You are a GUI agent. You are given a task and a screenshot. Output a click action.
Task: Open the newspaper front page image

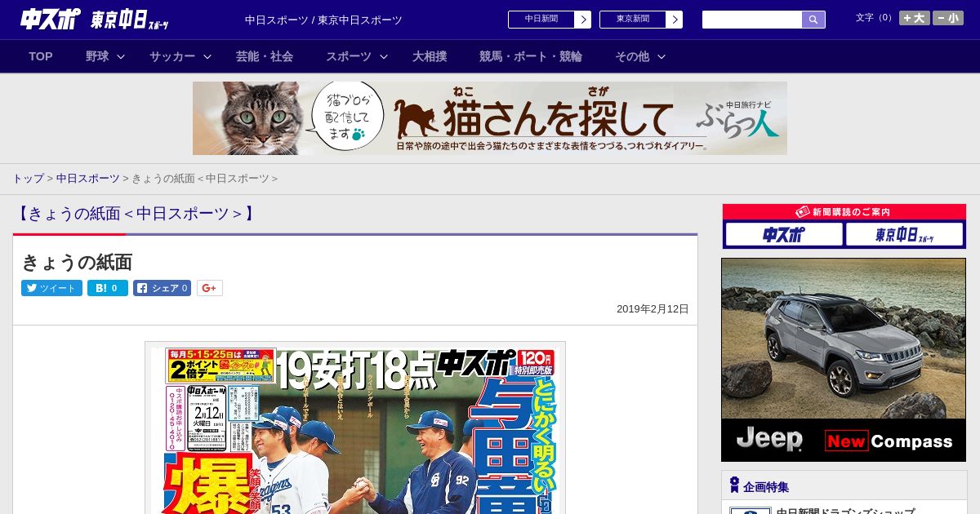point(355,428)
